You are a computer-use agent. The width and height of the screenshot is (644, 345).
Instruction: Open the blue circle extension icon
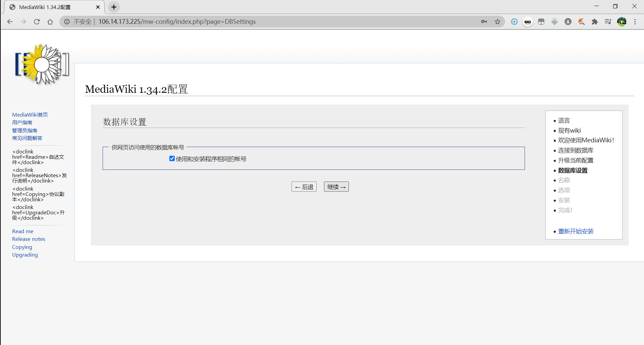click(x=514, y=22)
